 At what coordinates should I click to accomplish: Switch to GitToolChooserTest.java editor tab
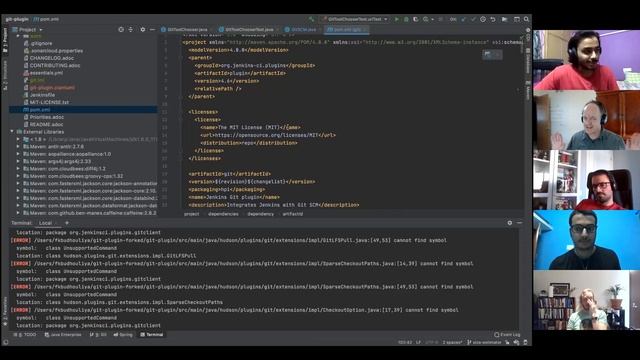(x=246, y=30)
